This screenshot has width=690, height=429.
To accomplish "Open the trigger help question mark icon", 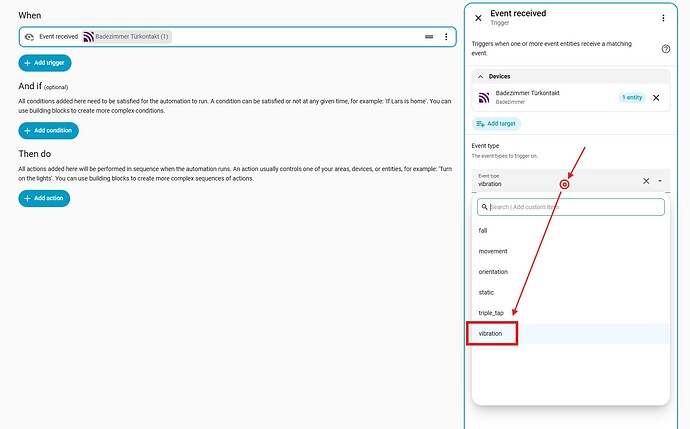I will tap(666, 49).
